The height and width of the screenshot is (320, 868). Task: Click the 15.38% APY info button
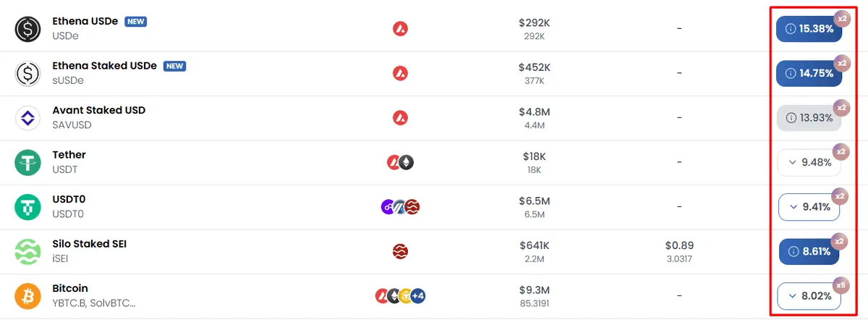pos(809,29)
